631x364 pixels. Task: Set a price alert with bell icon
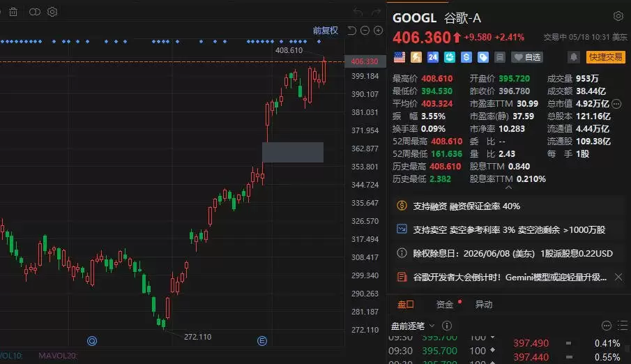coord(574,57)
